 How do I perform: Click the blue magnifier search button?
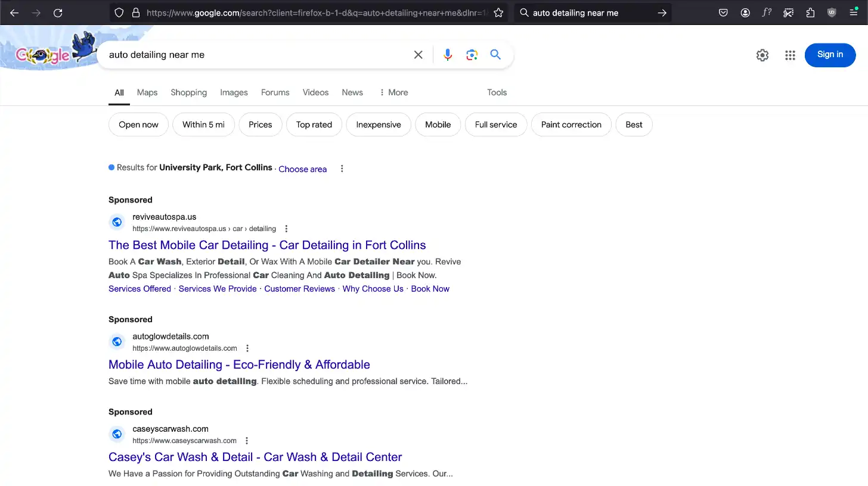click(x=495, y=55)
